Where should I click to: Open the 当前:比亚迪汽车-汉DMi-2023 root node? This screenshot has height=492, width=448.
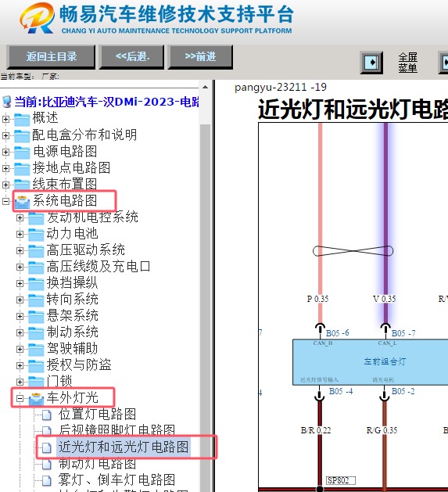(106, 102)
